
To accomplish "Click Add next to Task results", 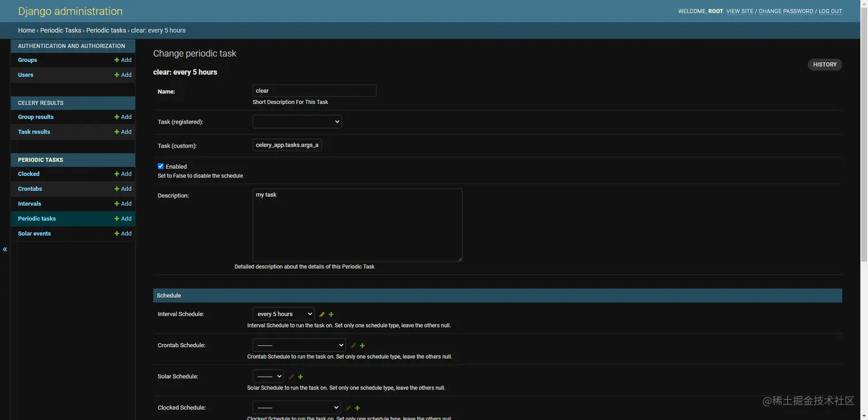I will (123, 131).
